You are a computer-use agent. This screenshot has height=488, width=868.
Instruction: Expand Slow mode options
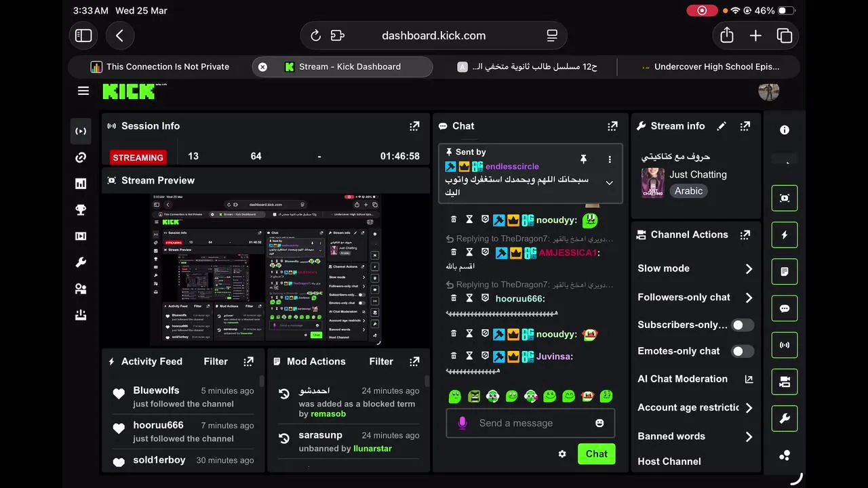pos(749,269)
